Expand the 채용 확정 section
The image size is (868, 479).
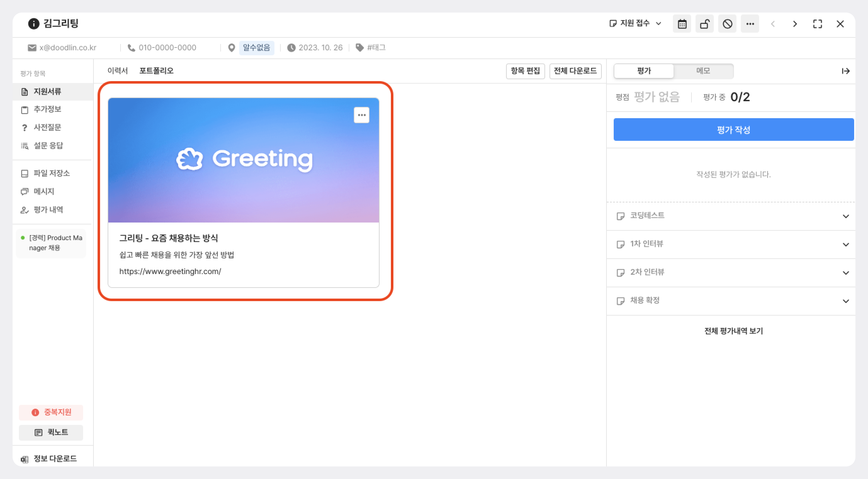coord(845,301)
